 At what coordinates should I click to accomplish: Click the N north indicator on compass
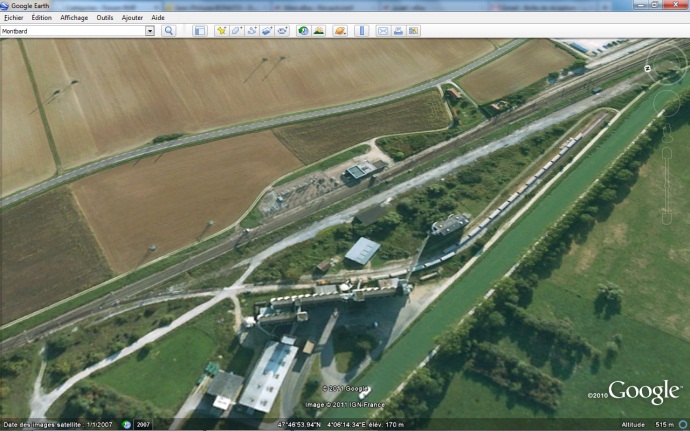(648, 67)
